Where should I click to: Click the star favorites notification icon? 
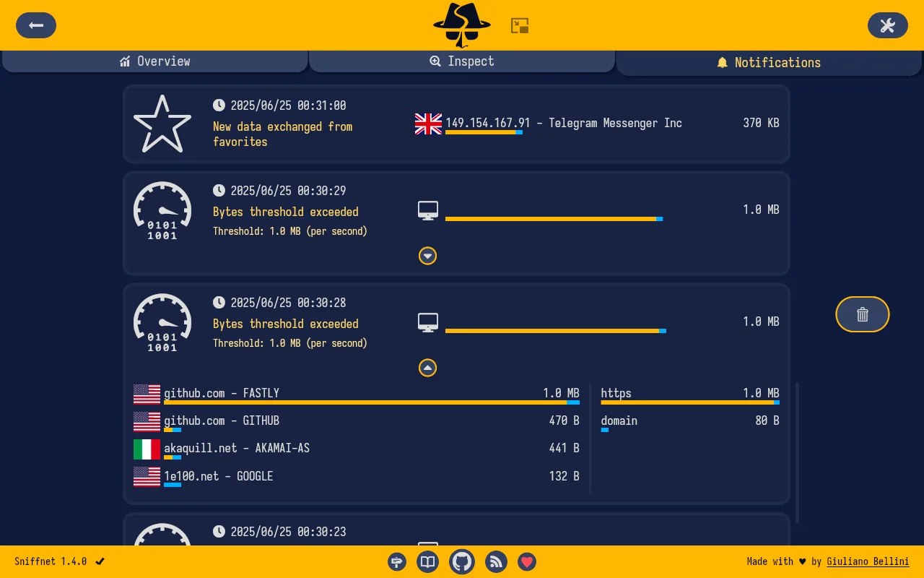162,124
